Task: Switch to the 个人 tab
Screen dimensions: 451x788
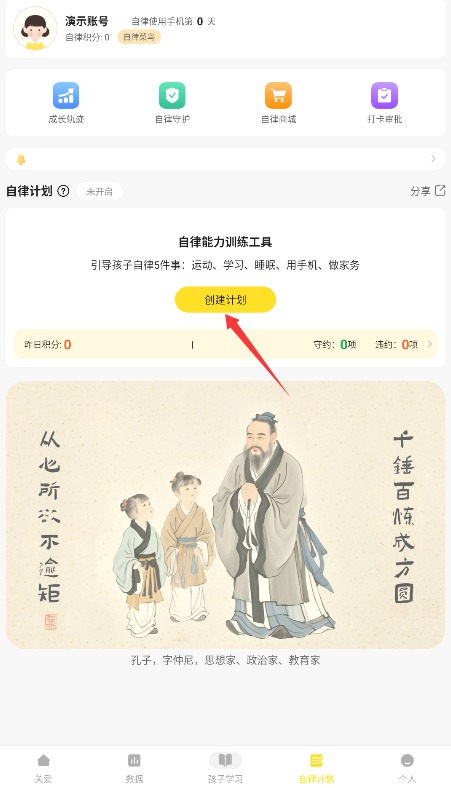Action: [407, 768]
